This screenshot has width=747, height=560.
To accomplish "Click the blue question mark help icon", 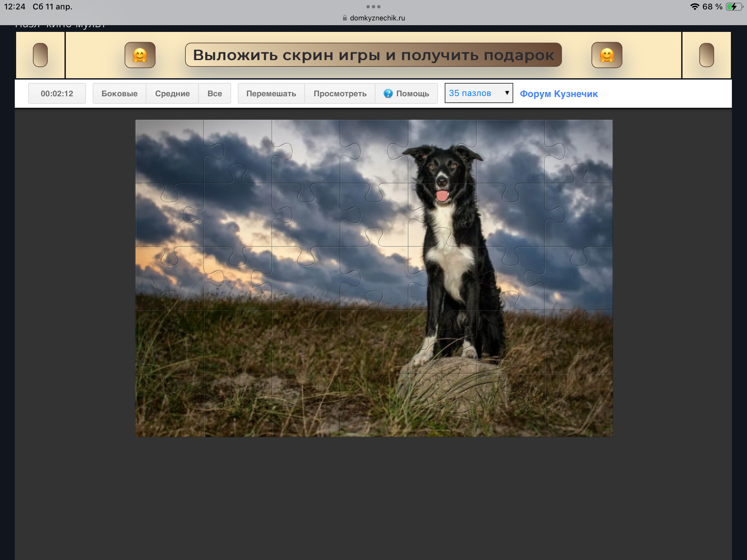I will [x=388, y=94].
